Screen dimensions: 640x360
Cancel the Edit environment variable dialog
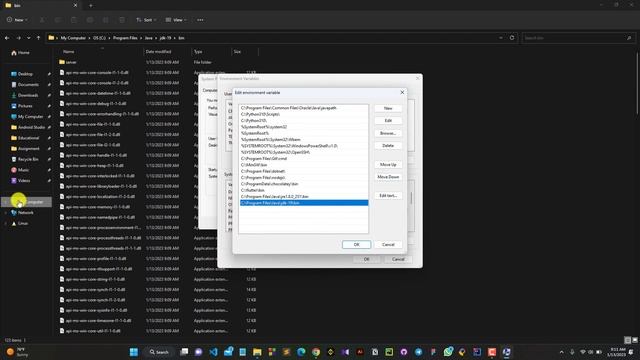tap(388, 244)
